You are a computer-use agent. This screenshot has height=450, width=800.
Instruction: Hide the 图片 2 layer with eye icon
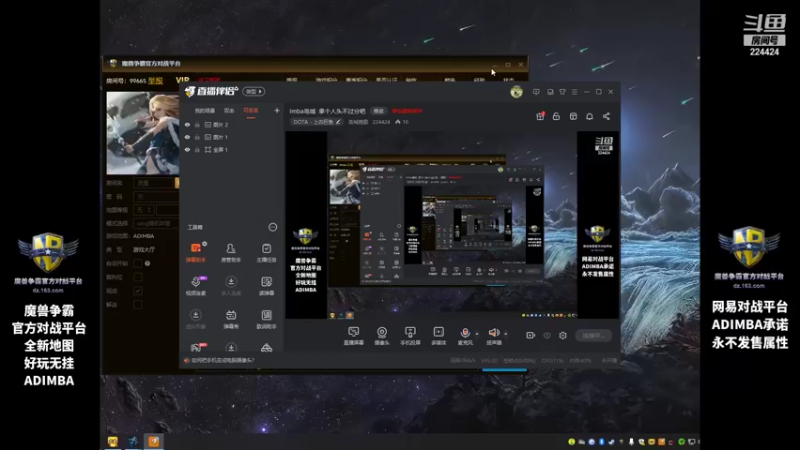(x=187, y=124)
